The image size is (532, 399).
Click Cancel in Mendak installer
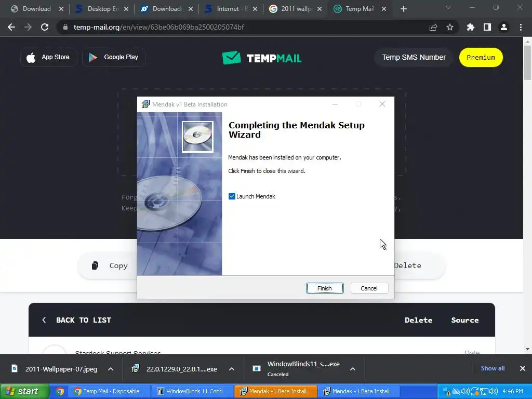[x=369, y=288]
